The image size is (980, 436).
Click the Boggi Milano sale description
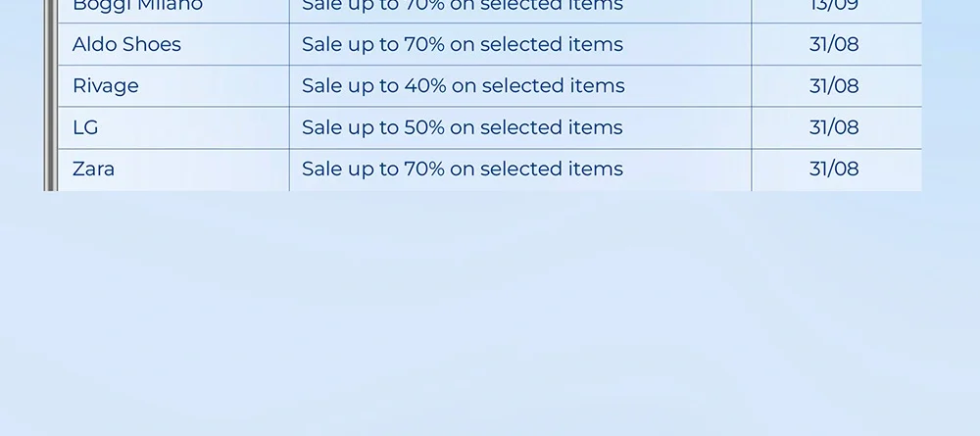point(462,7)
